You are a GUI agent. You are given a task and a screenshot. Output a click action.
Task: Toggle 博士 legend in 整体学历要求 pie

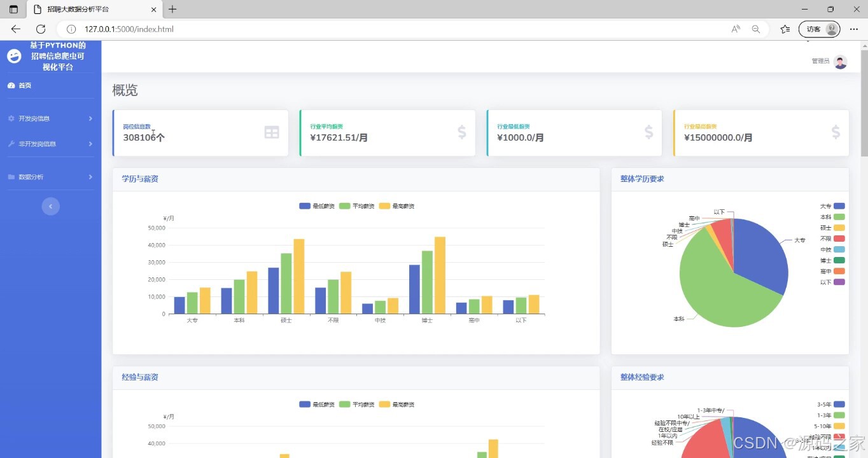pyautogui.click(x=832, y=260)
